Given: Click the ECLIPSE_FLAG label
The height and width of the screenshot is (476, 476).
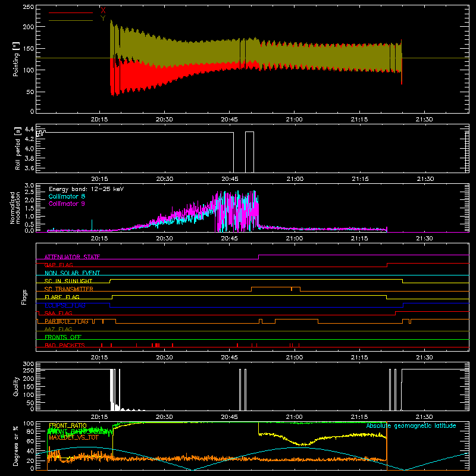Looking at the screenshot, I should point(65,305).
